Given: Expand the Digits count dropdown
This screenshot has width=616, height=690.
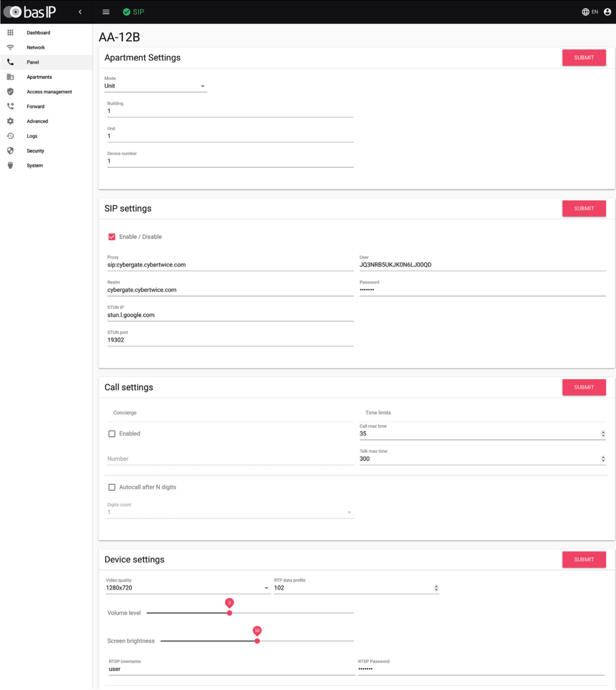Looking at the screenshot, I should pos(348,512).
